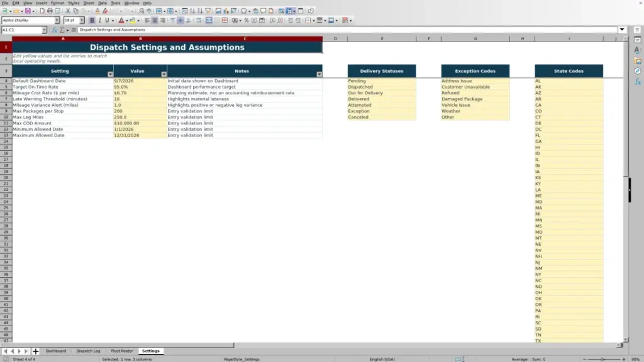Screen dimensions: 644x362
Task: Click the Insert Hyperlink icon
Action: [255, 11]
